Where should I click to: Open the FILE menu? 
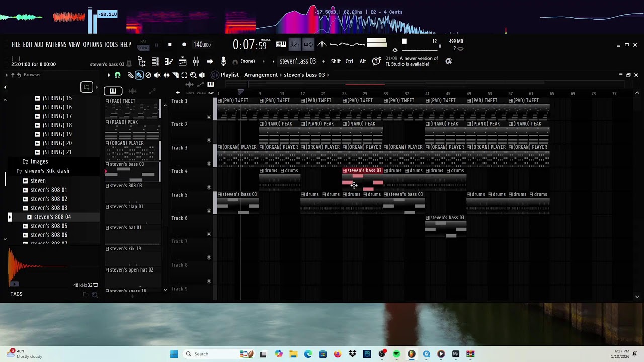16,45
